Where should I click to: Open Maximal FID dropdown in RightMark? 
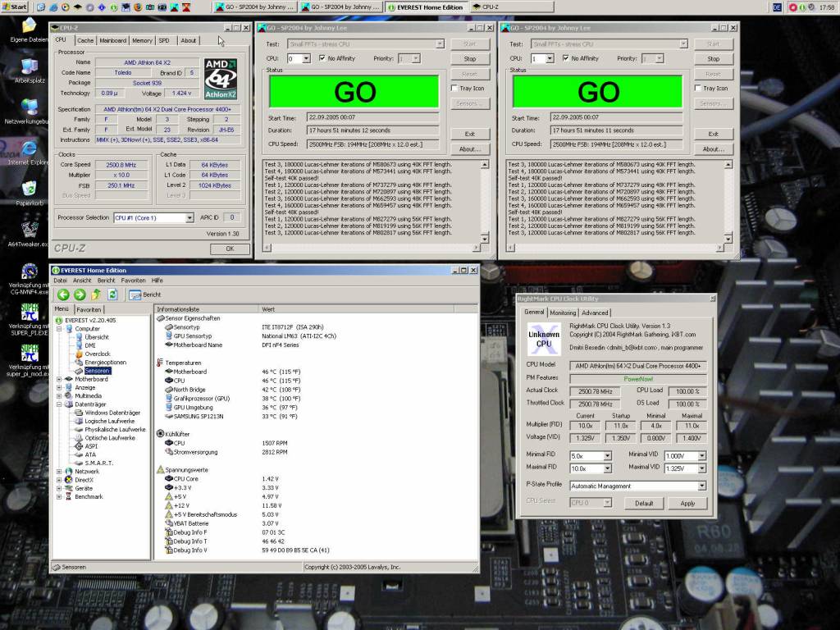pos(608,468)
